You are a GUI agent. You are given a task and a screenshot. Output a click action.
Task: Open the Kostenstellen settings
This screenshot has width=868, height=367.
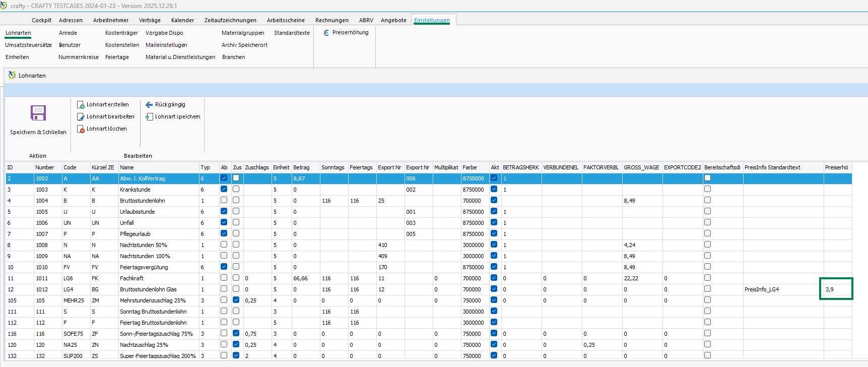click(x=122, y=45)
